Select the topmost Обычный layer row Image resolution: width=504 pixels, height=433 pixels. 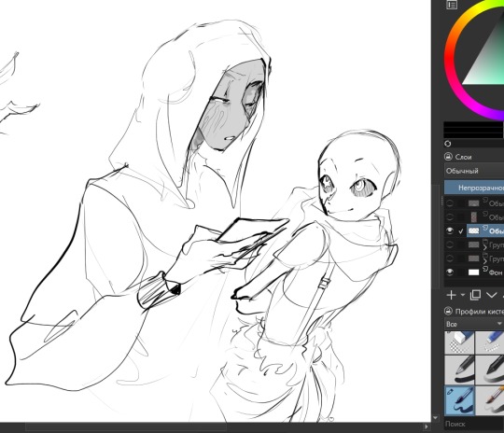pyautogui.click(x=474, y=203)
